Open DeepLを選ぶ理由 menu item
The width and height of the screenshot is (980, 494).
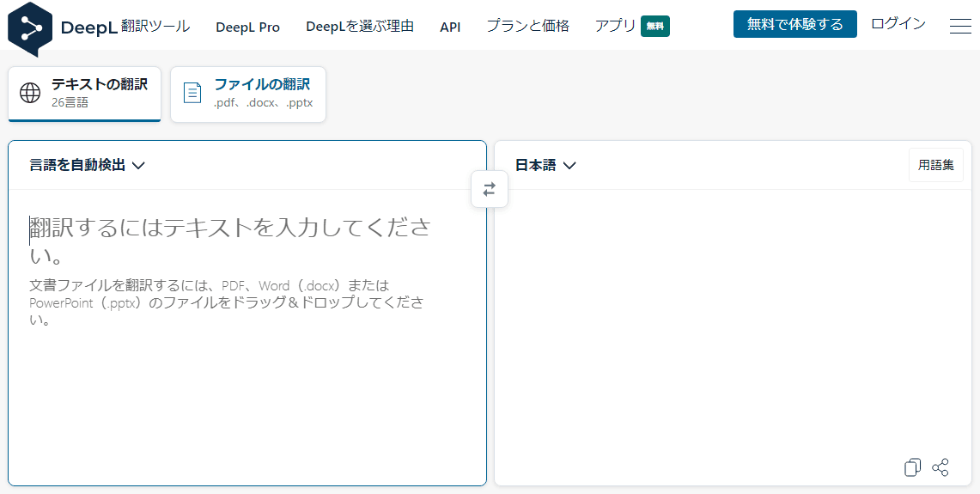(359, 27)
